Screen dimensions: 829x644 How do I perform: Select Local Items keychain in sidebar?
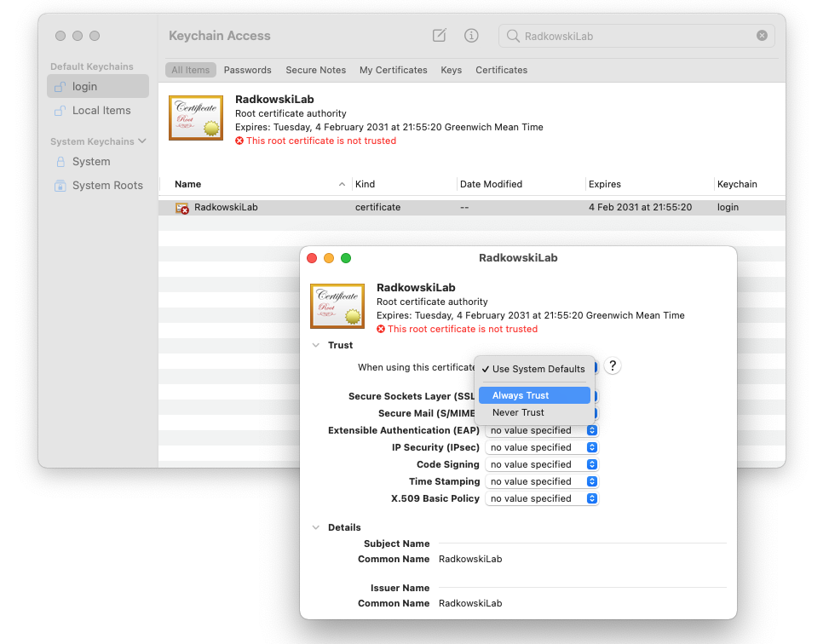[98, 111]
